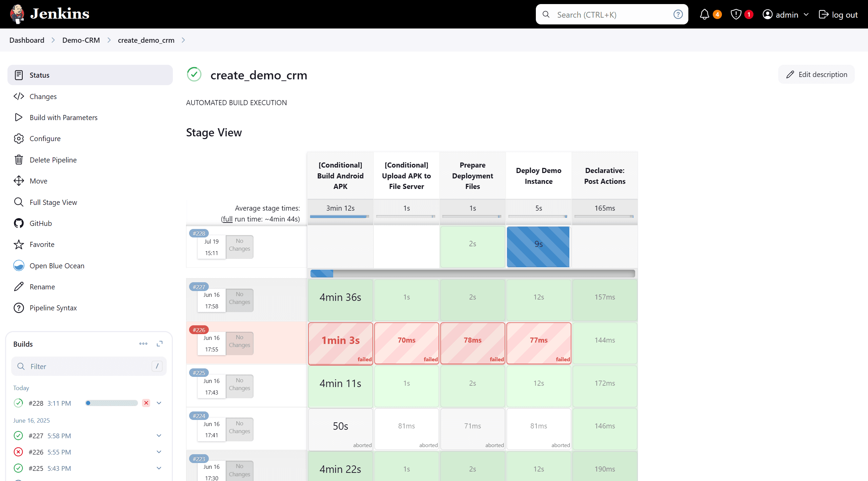The image size is (868, 481).
Task: Expand details for build #226
Action: [x=159, y=451]
